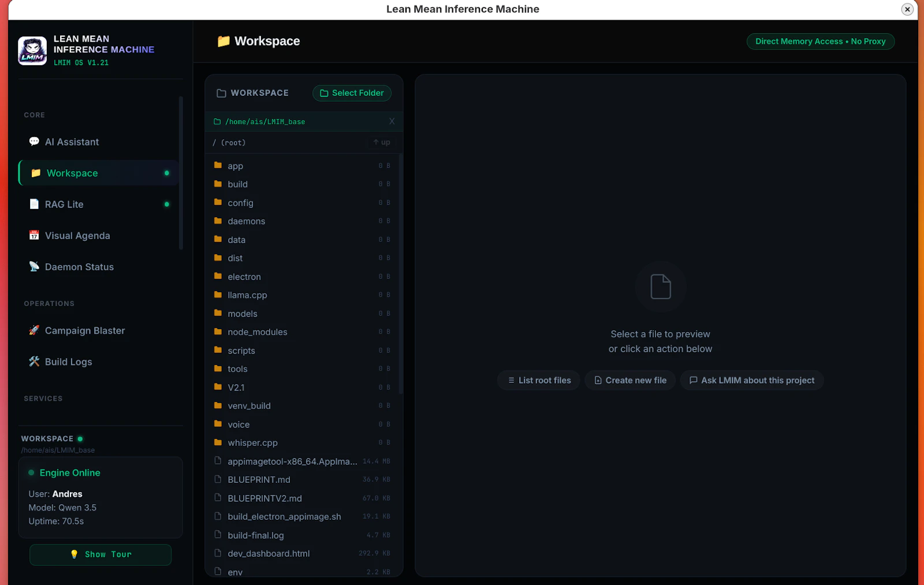
Task: Open the Visual Agenda section
Action: (98, 235)
